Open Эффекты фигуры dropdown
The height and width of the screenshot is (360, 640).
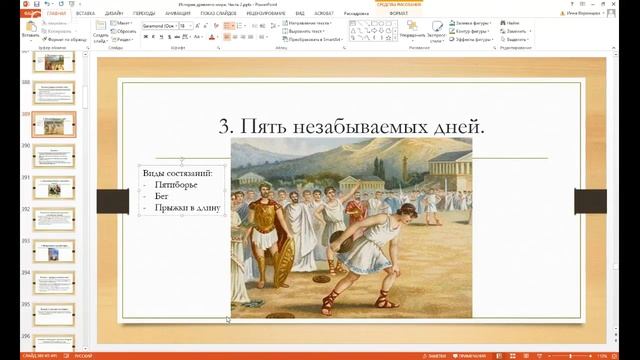471,40
